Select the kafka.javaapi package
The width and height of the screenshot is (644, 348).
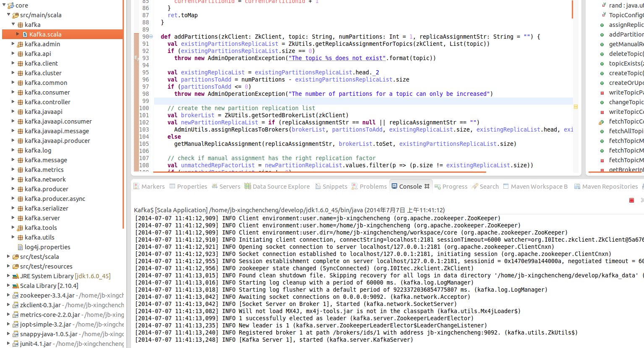(44, 111)
